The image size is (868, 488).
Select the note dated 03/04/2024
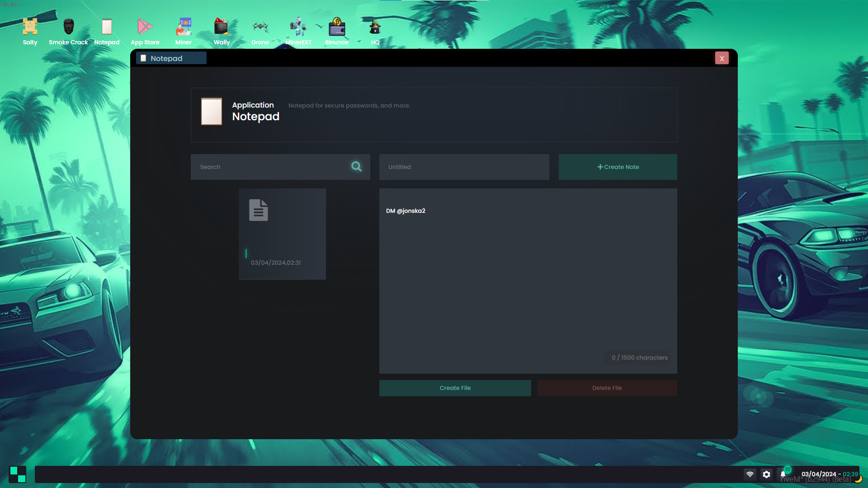pyautogui.click(x=282, y=234)
